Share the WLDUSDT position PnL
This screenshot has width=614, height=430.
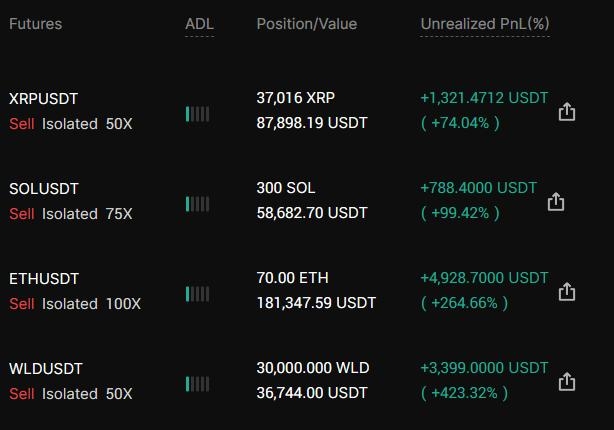(x=567, y=382)
